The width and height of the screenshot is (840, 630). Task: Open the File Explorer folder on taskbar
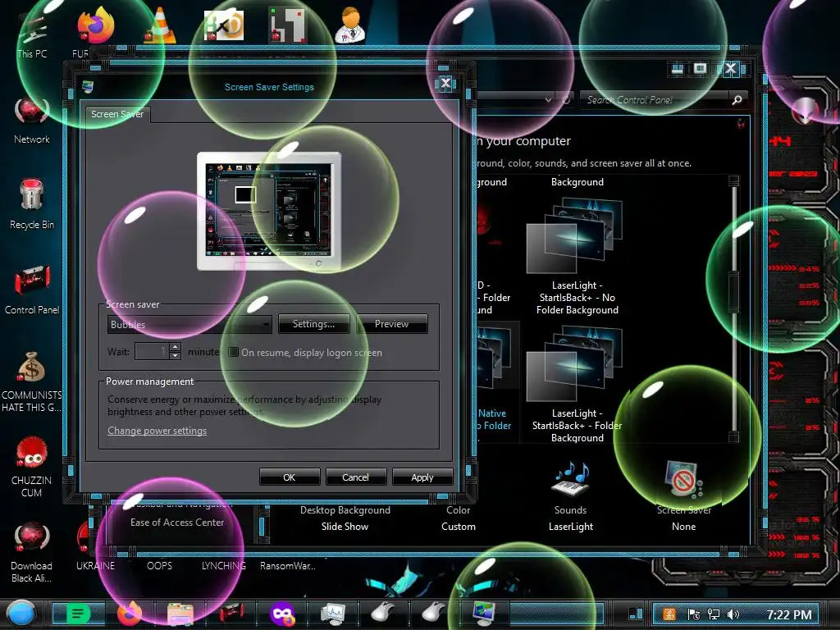180,614
